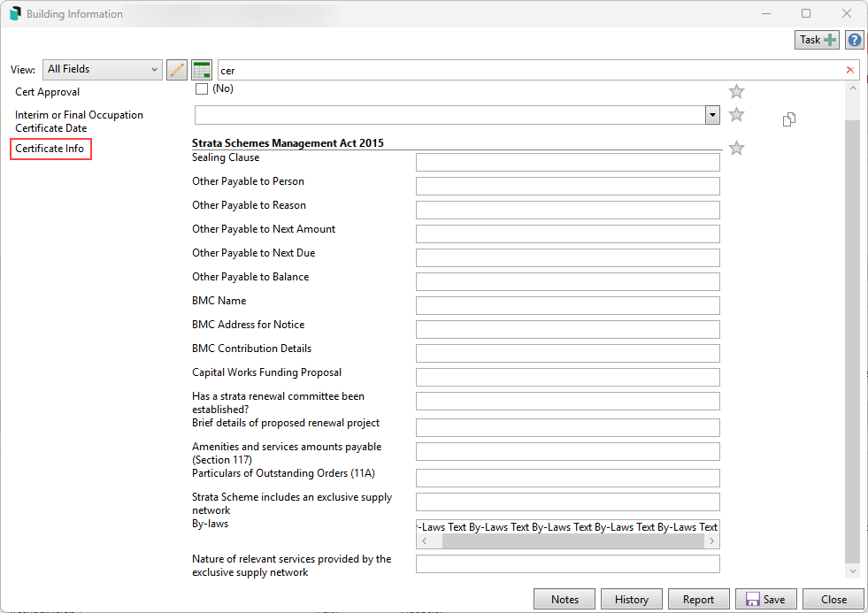
Task: Click the By-laws scroll right arrow
Action: tap(711, 541)
